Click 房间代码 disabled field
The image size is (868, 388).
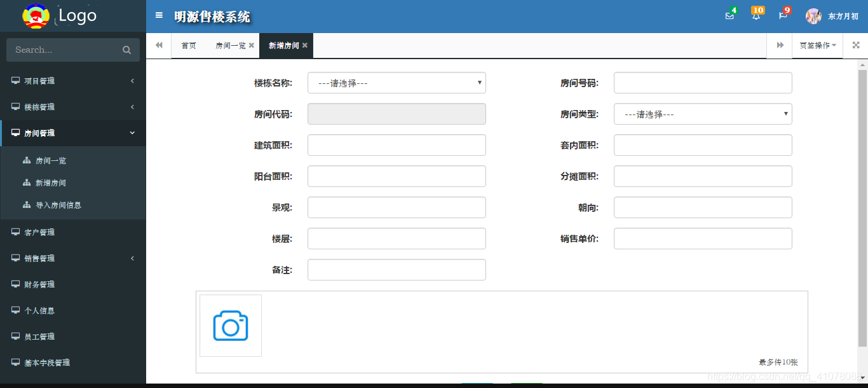[x=397, y=114]
